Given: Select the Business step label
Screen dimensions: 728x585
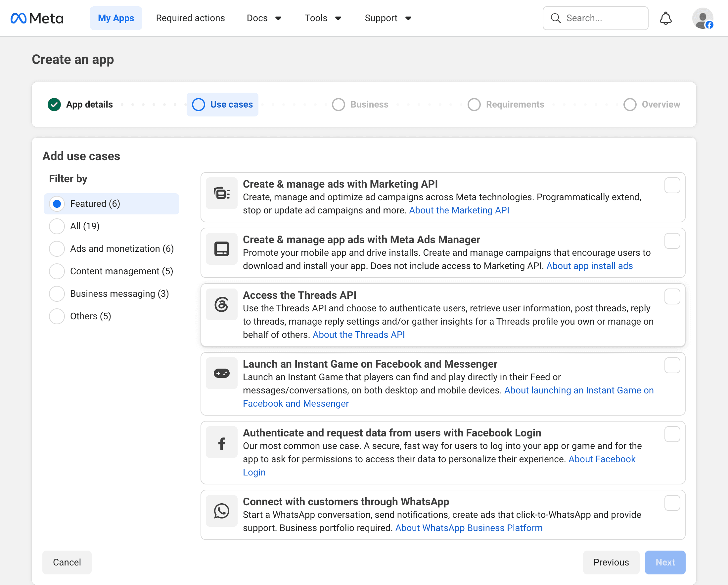Looking at the screenshot, I should [x=369, y=105].
